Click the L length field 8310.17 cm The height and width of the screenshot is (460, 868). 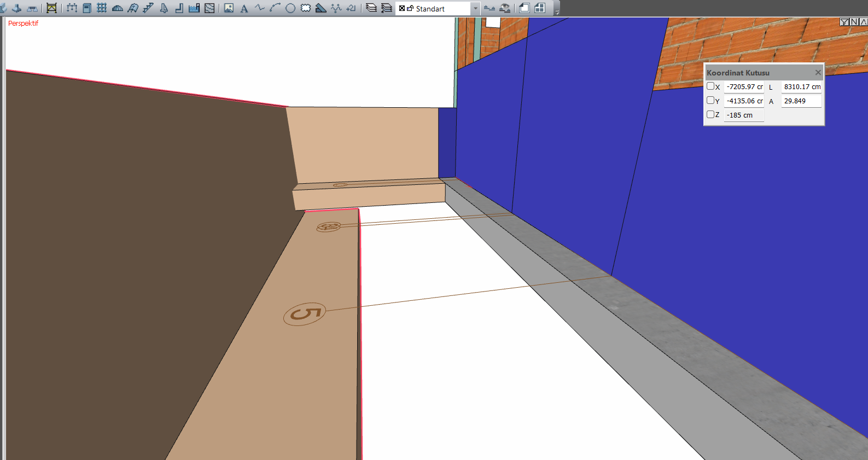pos(801,86)
